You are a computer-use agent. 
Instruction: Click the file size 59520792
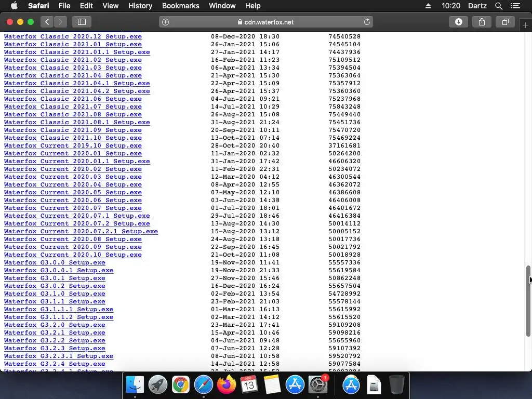coord(344,356)
